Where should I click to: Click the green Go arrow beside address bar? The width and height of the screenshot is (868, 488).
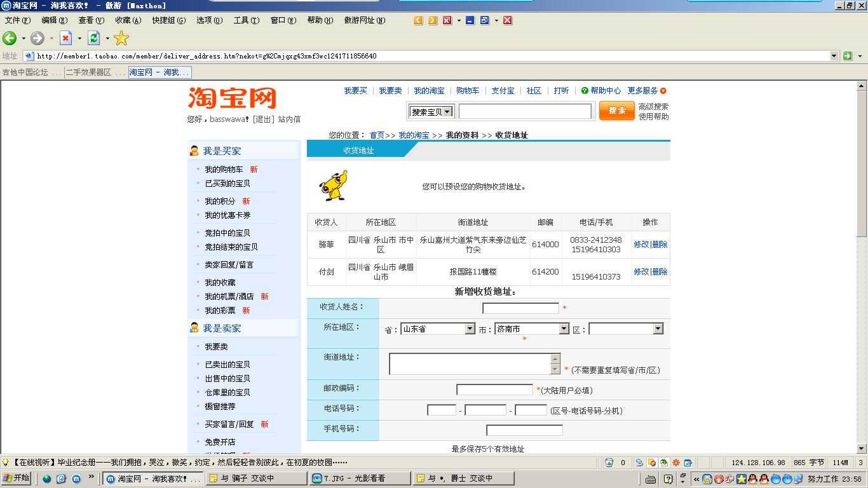(847, 56)
